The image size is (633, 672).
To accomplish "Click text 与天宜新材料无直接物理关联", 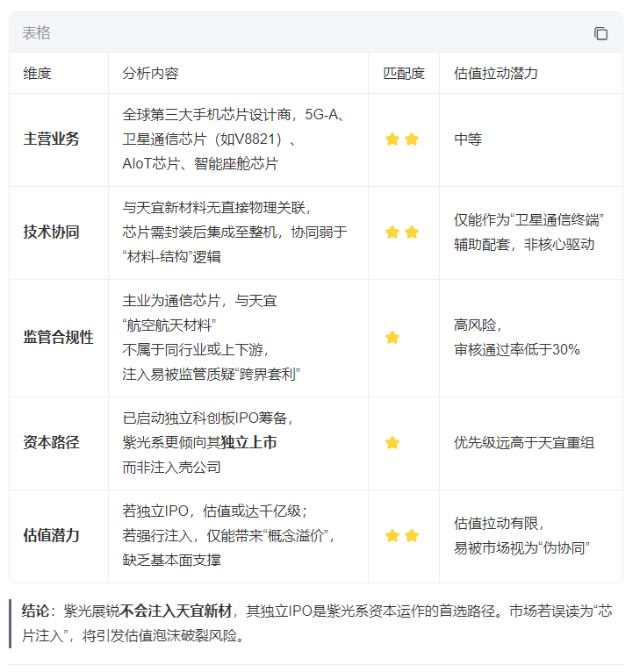I will point(214,208).
